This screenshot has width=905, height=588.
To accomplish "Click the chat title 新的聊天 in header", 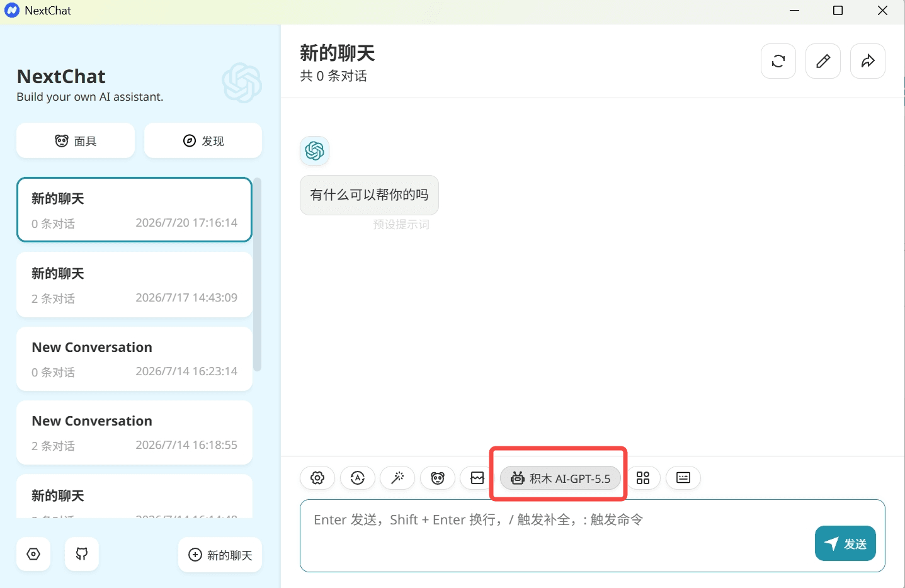I will [338, 53].
